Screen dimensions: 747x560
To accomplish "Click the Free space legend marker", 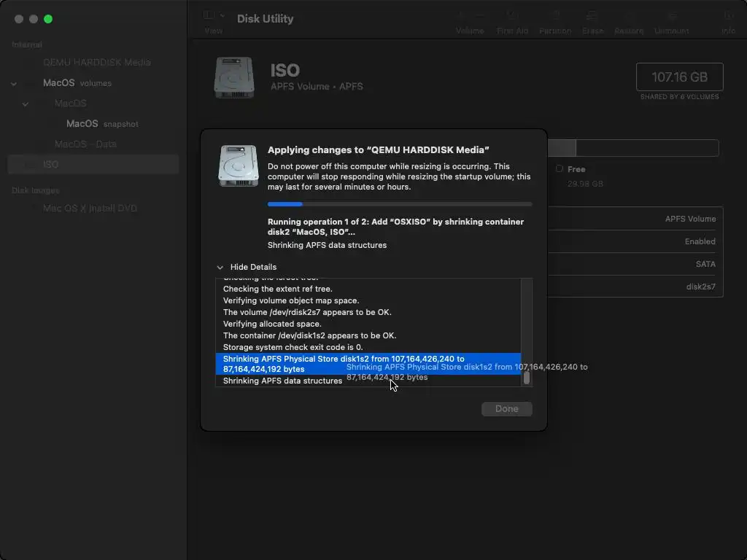I will (x=560, y=168).
